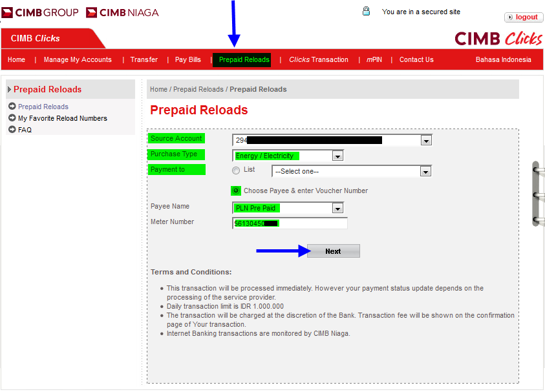
Task: Click the Meter Number label
Action: click(x=172, y=222)
